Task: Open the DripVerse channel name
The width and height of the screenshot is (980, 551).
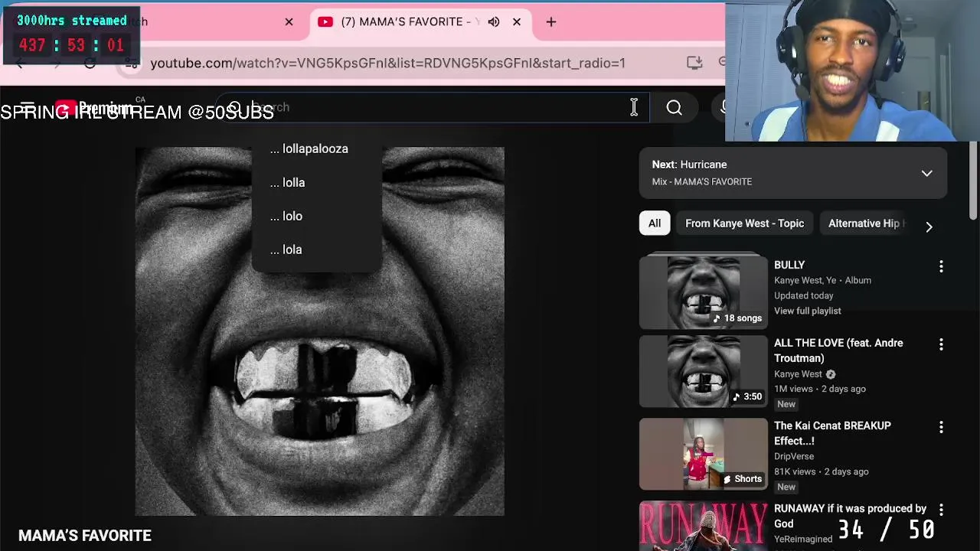Action: [794, 456]
